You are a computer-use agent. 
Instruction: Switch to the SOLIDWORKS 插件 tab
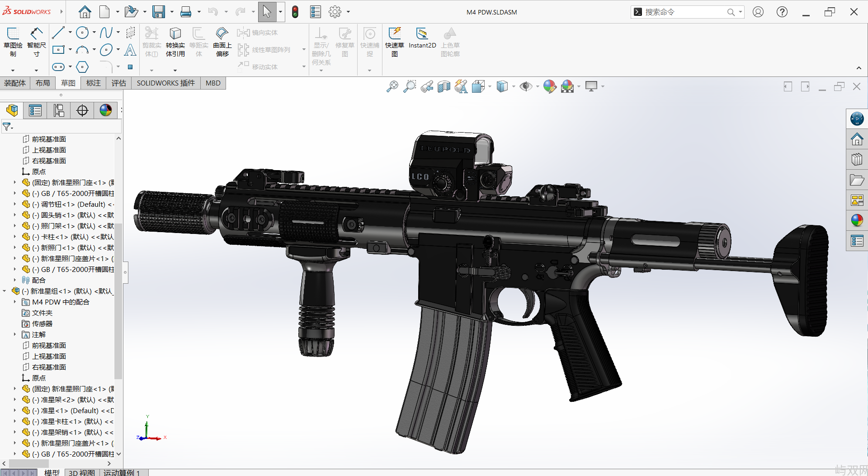(x=165, y=83)
